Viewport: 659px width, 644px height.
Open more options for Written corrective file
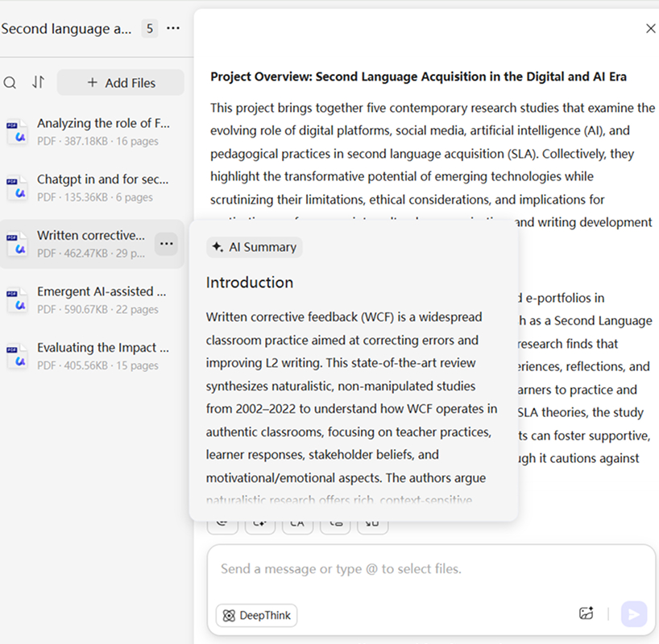click(166, 243)
